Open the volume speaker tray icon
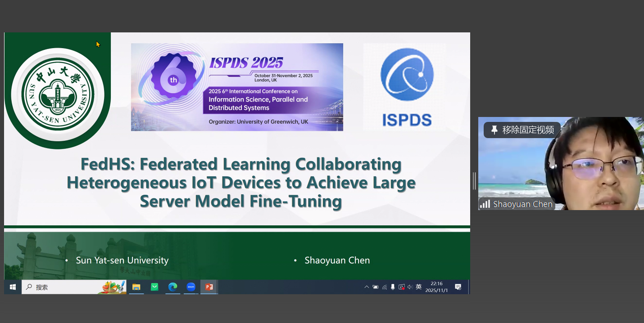This screenshot has height=323, width=644. click(x=410, y=287)
